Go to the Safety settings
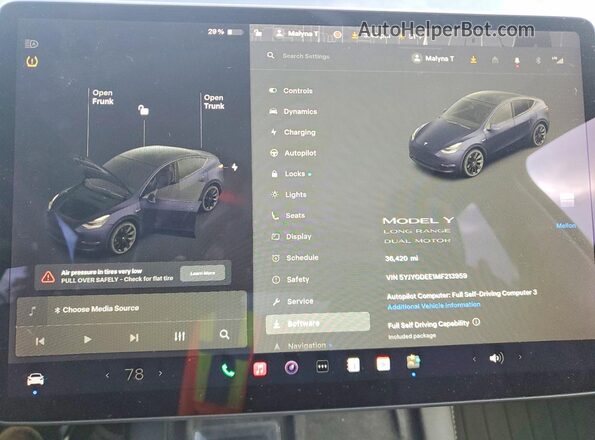Image resolution: width=595 pixels, height=440 pixels. [291, 280]
